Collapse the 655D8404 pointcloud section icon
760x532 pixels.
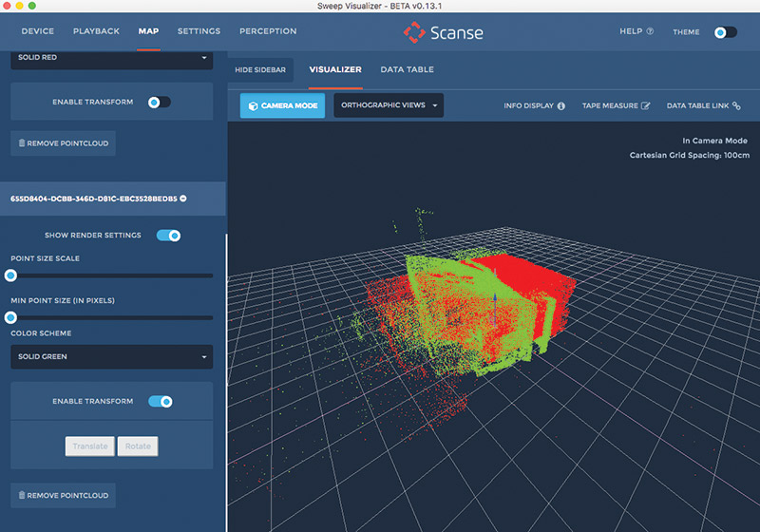coord(183,199)
